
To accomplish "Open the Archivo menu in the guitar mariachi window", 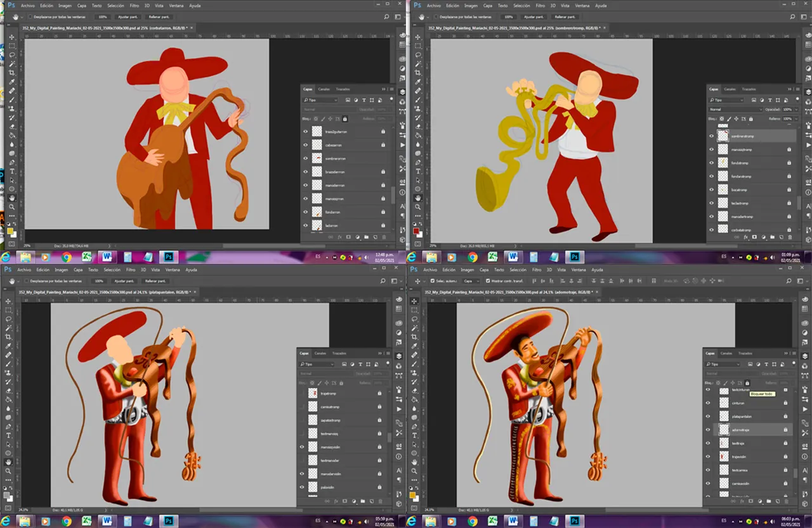I will point(27,6).
